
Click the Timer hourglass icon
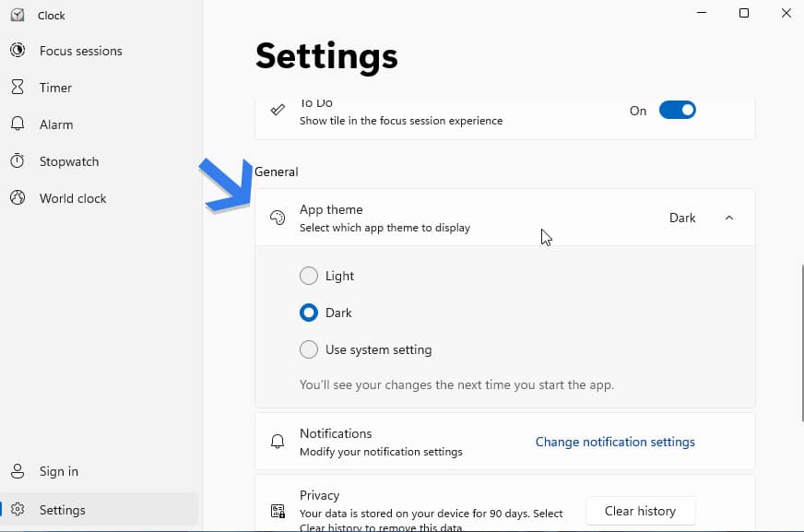tap(18, 88)
